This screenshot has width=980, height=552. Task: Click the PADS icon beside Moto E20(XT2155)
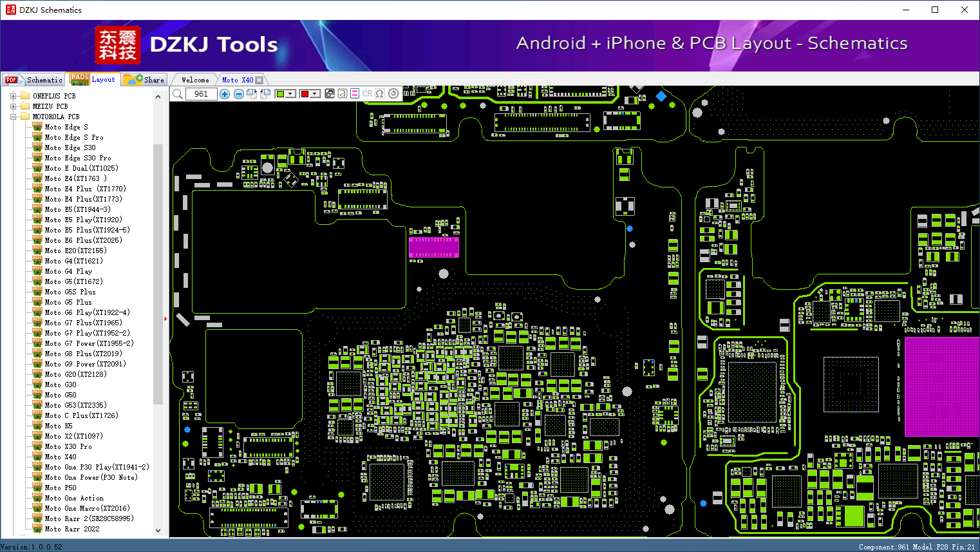pos(37,251)
